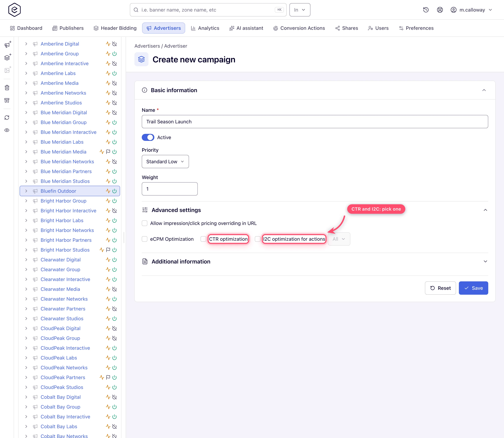
Task: Click power icon for Amberline Group
Action: click(114, 54)
